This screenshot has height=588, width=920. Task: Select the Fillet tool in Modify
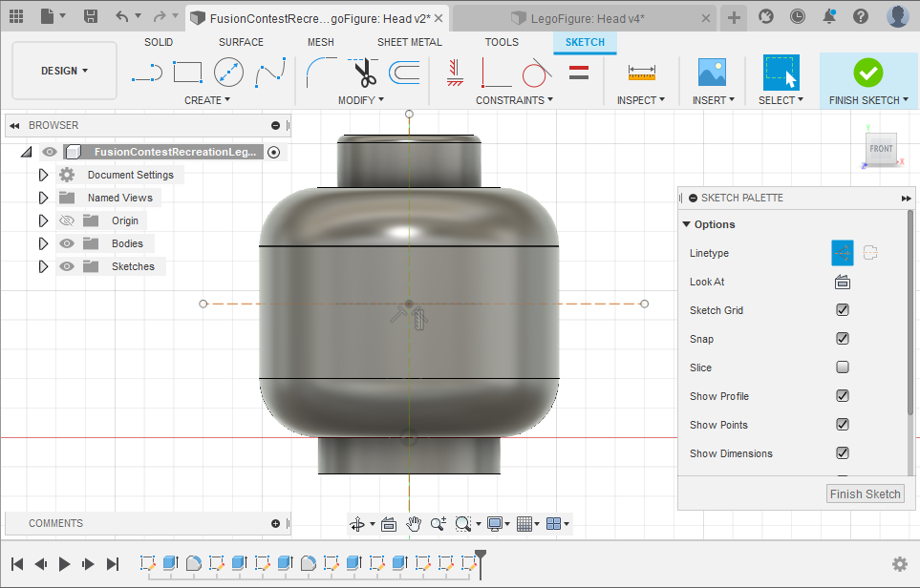[x=322, y=73]
